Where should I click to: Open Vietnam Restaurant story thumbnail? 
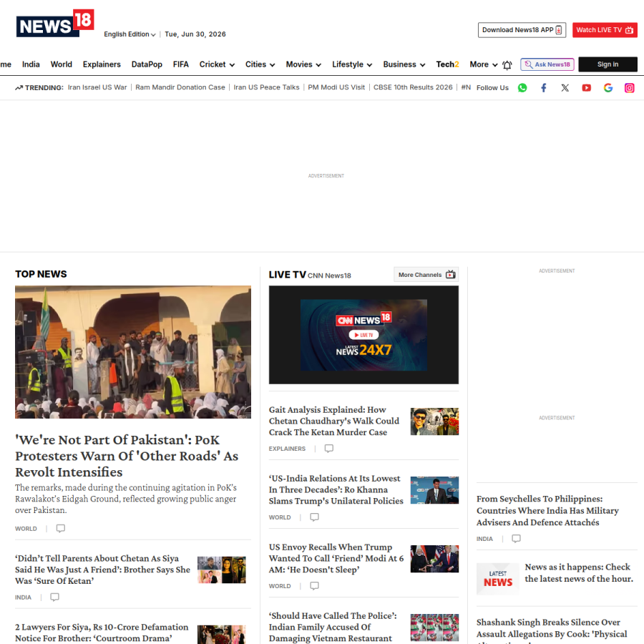pyautogui.click(x=434, y=627)
